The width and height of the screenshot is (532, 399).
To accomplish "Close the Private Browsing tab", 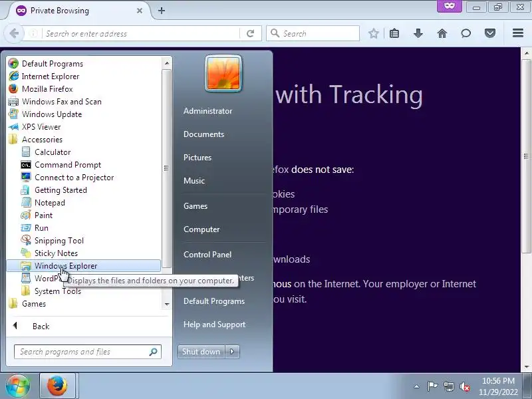I will pyautogui.click(x=140, y=11).
